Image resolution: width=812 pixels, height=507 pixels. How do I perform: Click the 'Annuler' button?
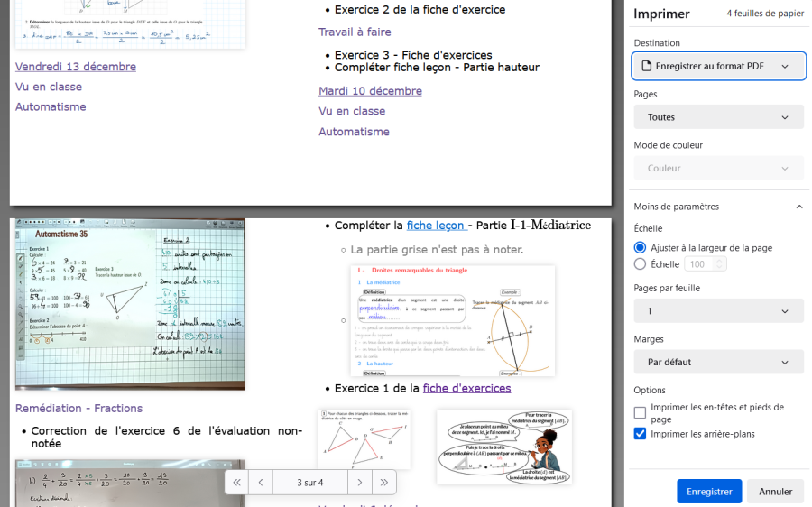coord(775,492)
